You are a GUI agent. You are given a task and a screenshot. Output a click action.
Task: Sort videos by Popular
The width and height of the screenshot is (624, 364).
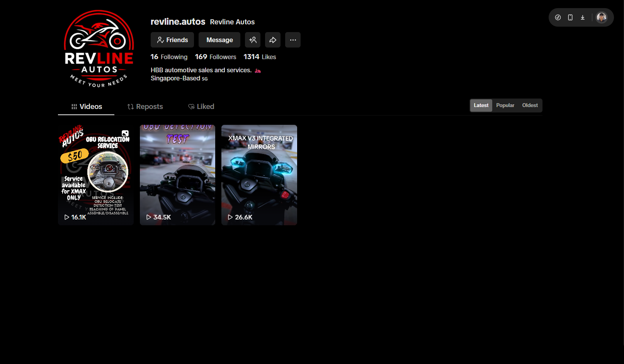click(x=505, y=105)
